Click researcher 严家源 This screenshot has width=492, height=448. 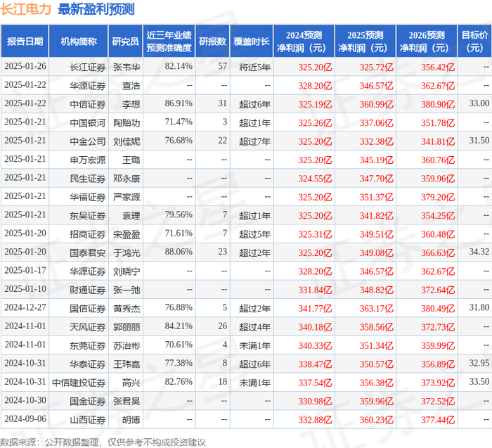click(x=127, y=197)
